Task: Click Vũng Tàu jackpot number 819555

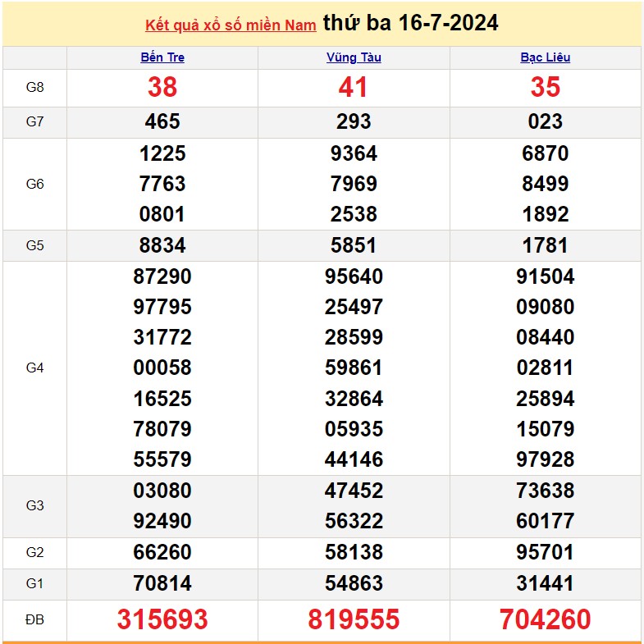Action: coord(354,619)
